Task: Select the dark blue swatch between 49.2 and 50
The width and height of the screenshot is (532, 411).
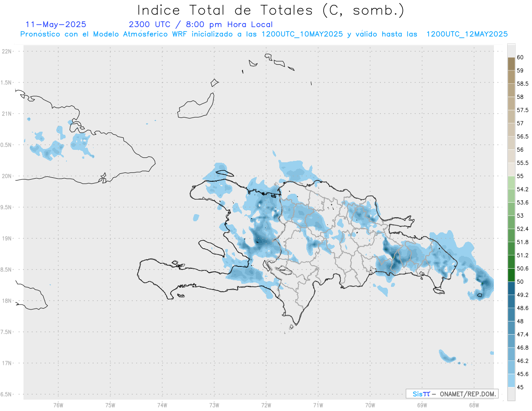Action: [511, 288]
